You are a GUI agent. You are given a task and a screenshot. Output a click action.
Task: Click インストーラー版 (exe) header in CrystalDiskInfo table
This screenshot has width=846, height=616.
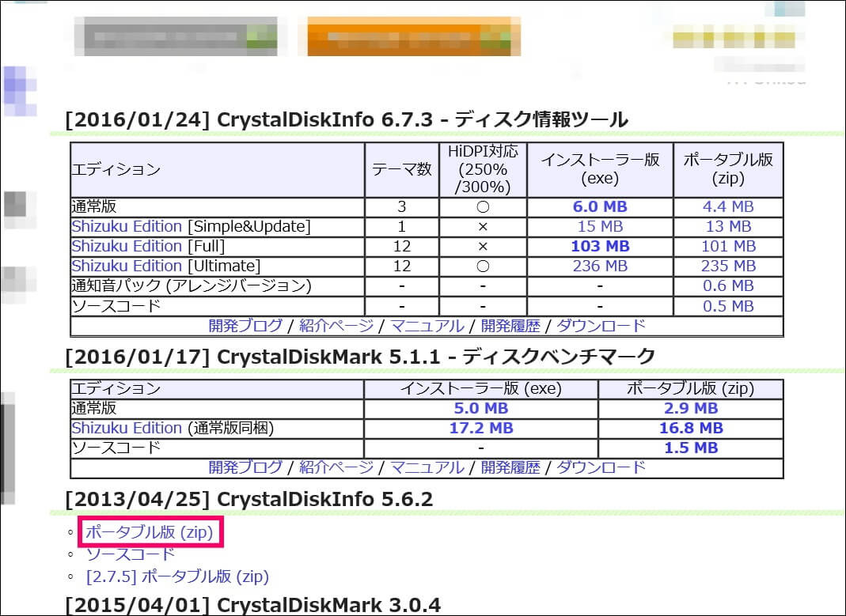point(600,169)
